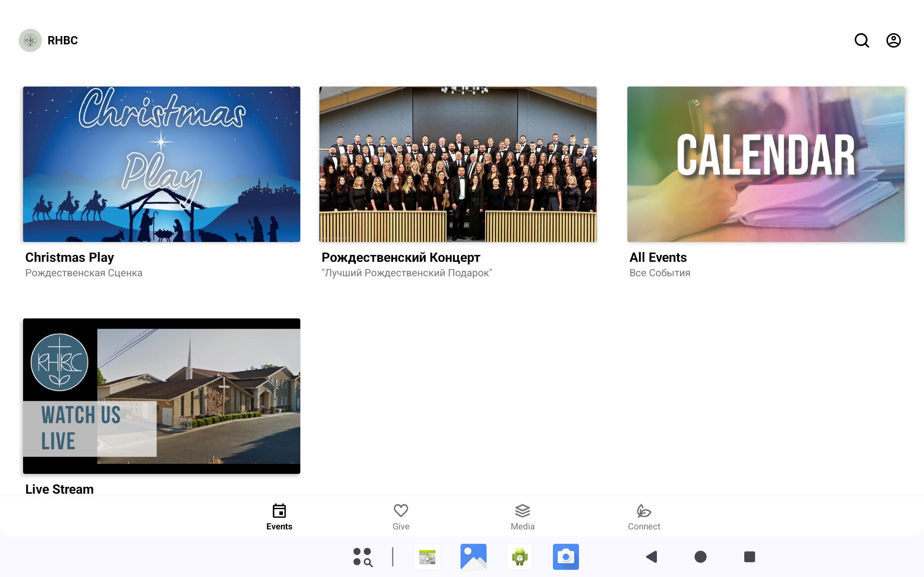Open the choir concert photo card
Viewport: 924px width, 577px height.
pos(458,164)
